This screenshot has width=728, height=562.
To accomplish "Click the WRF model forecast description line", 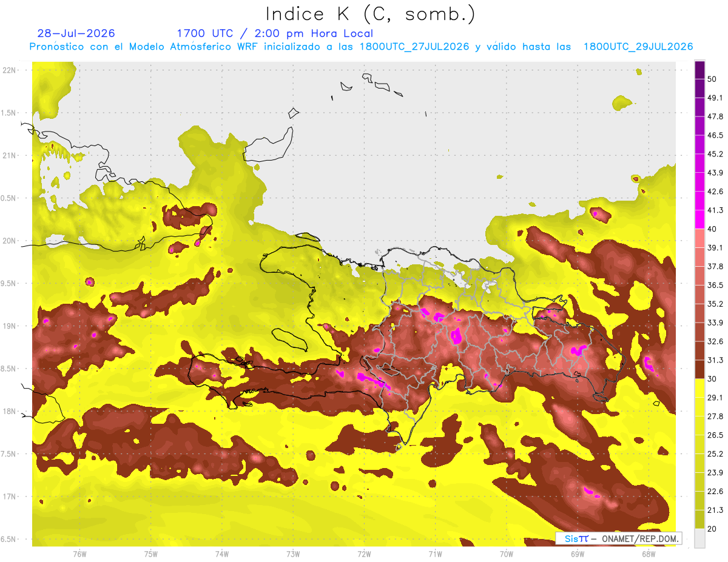I will (362, 47).
